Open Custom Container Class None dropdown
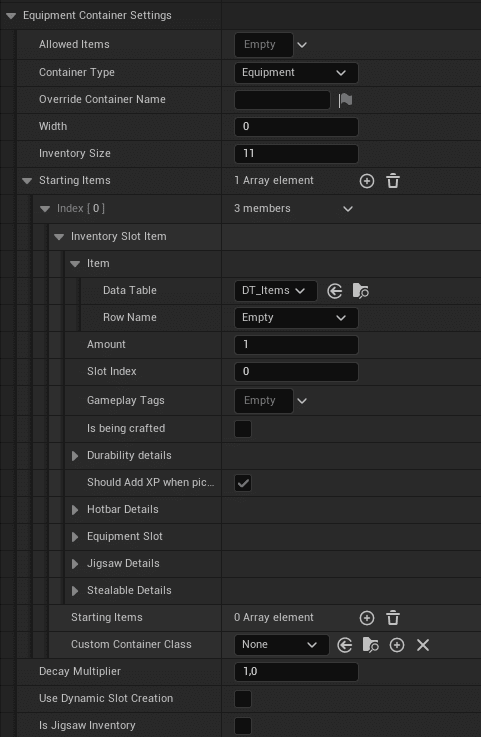 click(282, 645)
